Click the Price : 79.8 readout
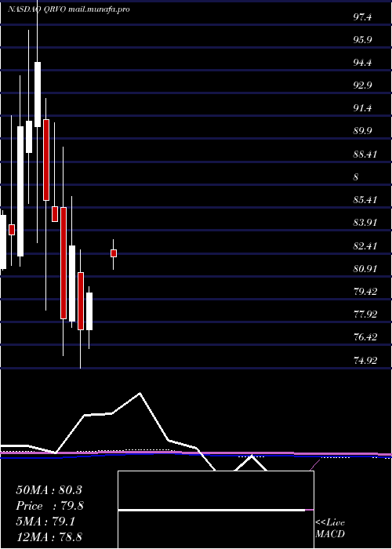The width and height of the screenshot is (392, 549). 49,506
